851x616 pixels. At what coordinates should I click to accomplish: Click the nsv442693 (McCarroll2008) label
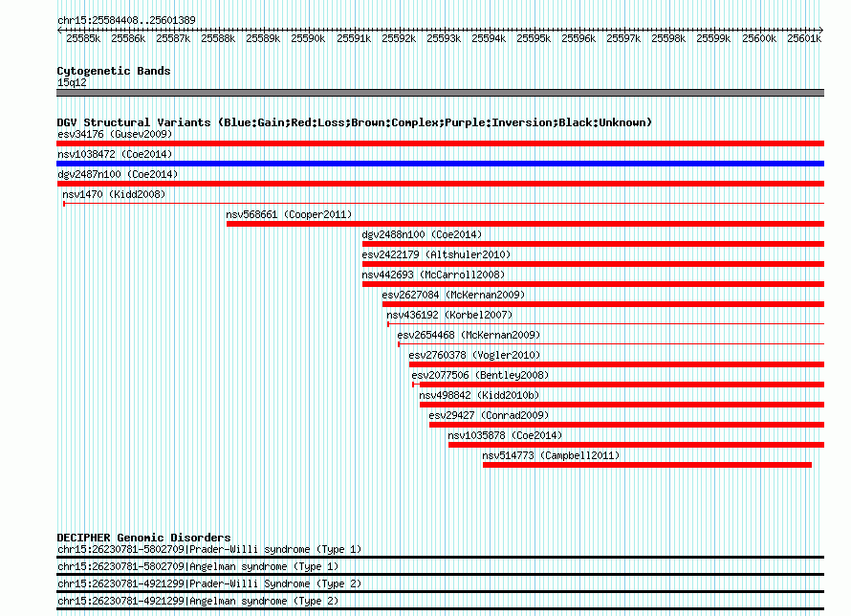coord(433,275)
